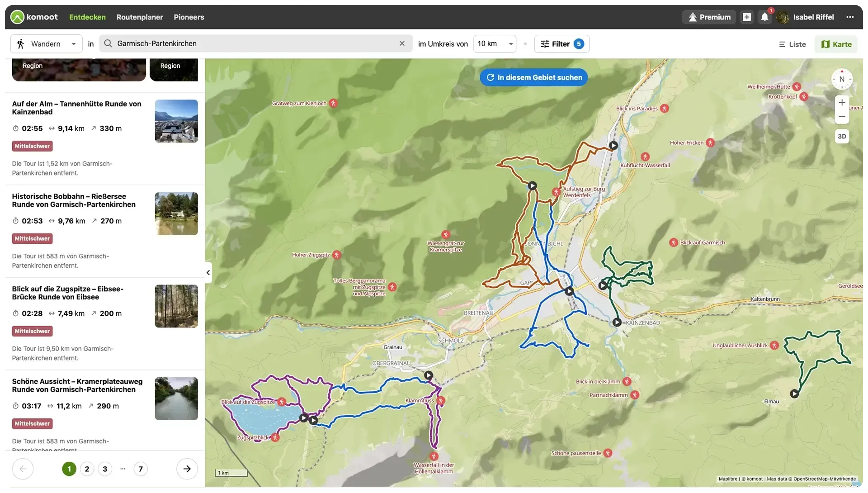Clear the Garmisch-Partenkirchen search field
Screen dimensions: 868x493
402,44
